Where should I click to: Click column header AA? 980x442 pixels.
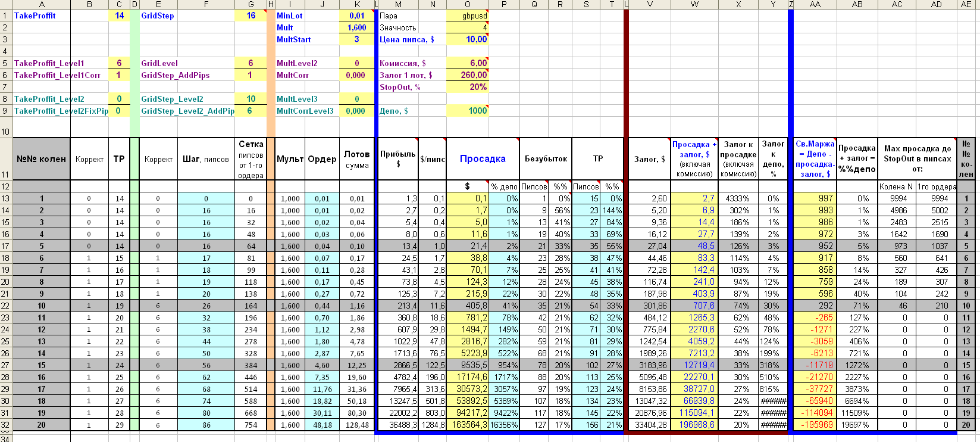pos(815,4)
